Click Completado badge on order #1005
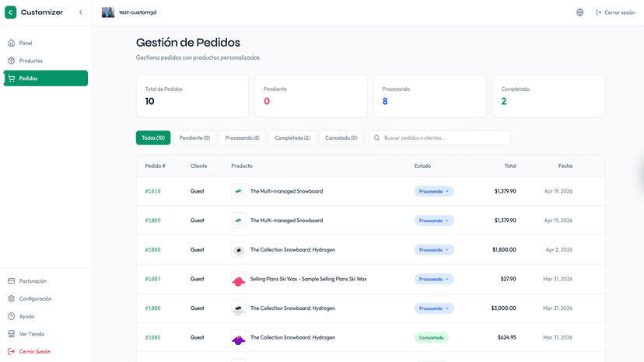Screen dimensions: 644x362 [x=431, y=337]
